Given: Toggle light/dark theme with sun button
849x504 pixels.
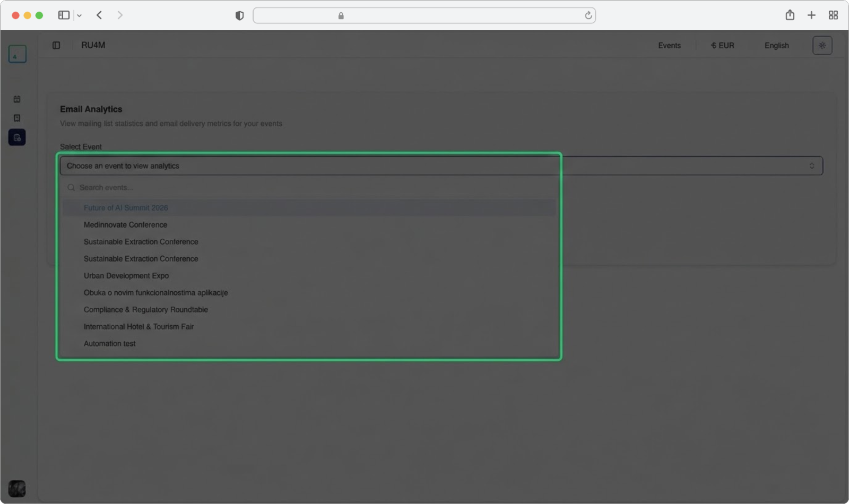Looking at the screenshot, I should (x=822, y=46).
